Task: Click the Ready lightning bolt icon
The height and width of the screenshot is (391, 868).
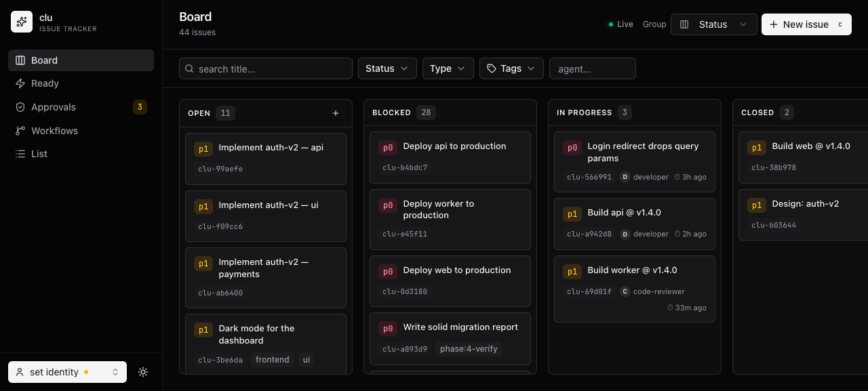Action: (20, 83)
